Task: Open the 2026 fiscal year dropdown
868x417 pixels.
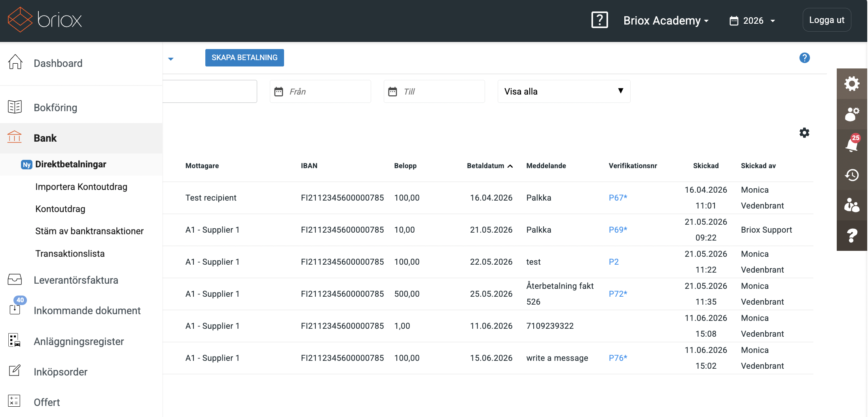Action: click(752, 21)
